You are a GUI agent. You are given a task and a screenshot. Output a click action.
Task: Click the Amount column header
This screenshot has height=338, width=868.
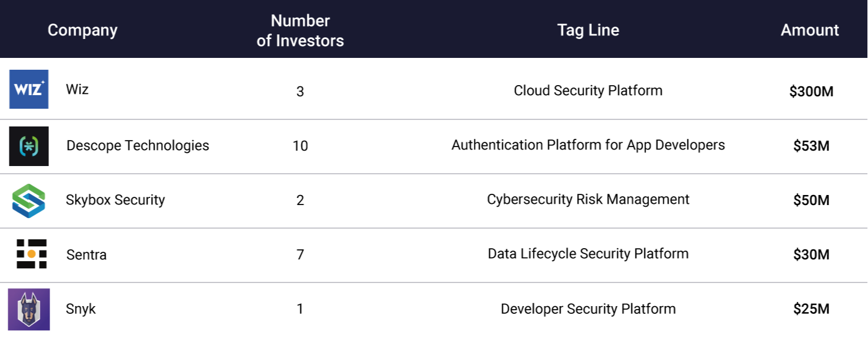(810, 30)
